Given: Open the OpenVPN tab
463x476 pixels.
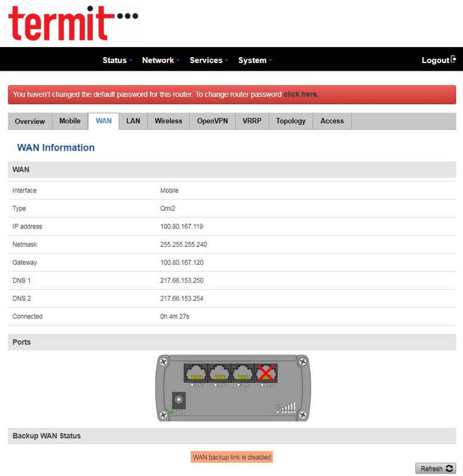Looking at the screenshot, I should [212, 121].
